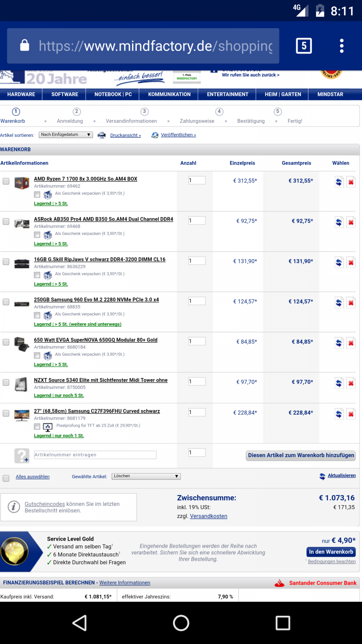Click the printer icon next to Druckansicht
The image size is (362, 644).
(x=102, y=135)
